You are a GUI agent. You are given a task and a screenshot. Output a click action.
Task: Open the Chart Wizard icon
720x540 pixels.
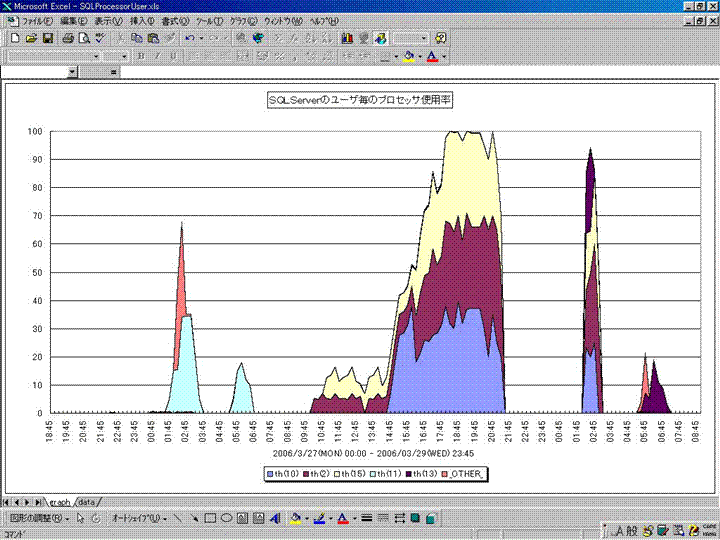347,38
